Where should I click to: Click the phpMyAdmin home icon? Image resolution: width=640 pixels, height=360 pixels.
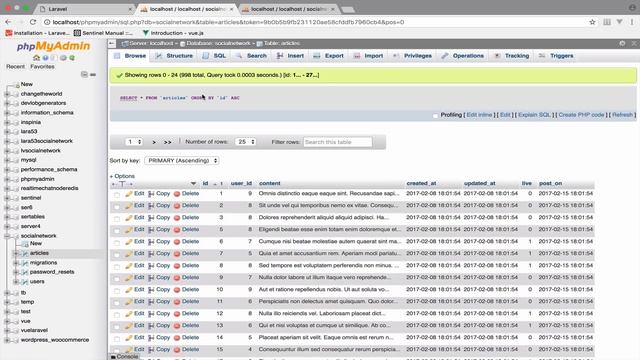click(x=36, y=58)
